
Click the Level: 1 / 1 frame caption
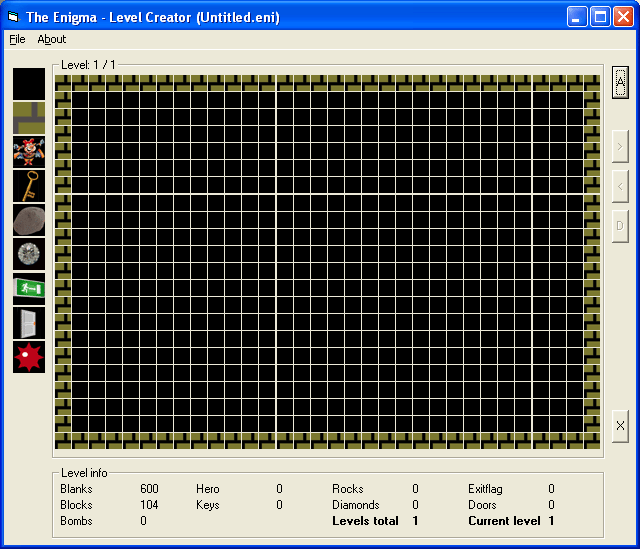click(88, 65)
